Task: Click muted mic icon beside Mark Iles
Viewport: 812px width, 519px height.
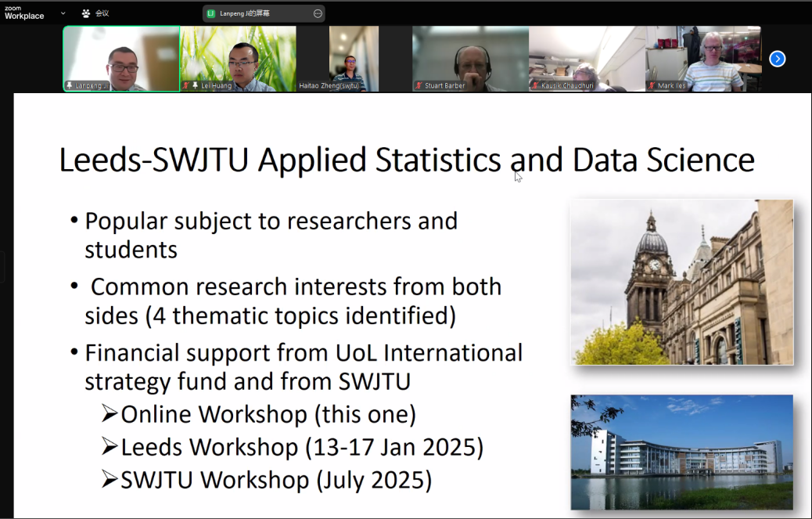Action: coord(652,85)
